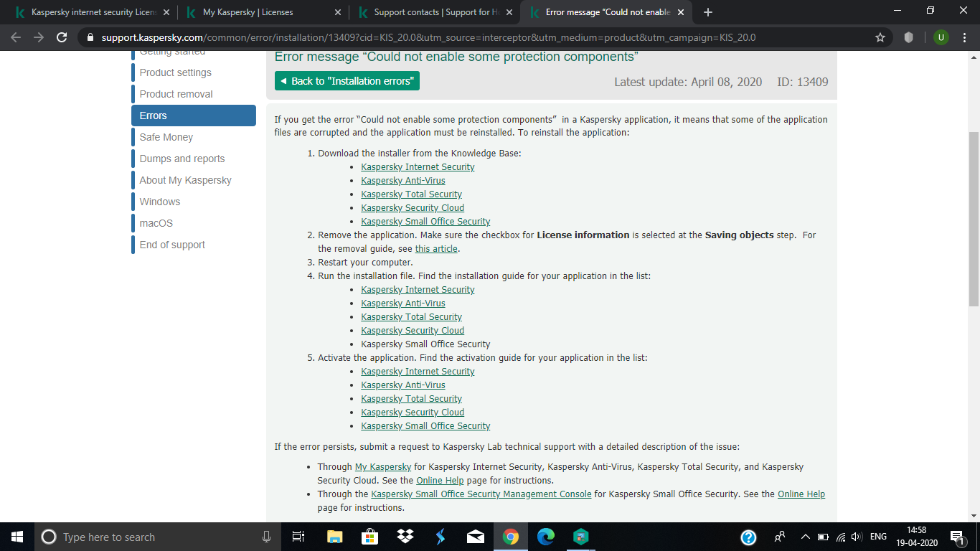Open the Kaspersky Internet Security activation guide link
The width and height of the screenshot is (980, 551).
pos(418,372)
